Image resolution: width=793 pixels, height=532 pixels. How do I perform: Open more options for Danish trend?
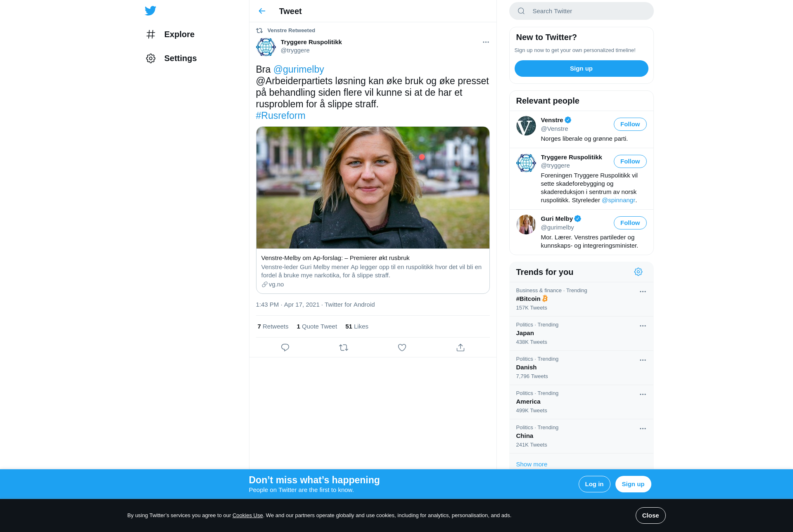click(643, 360)
